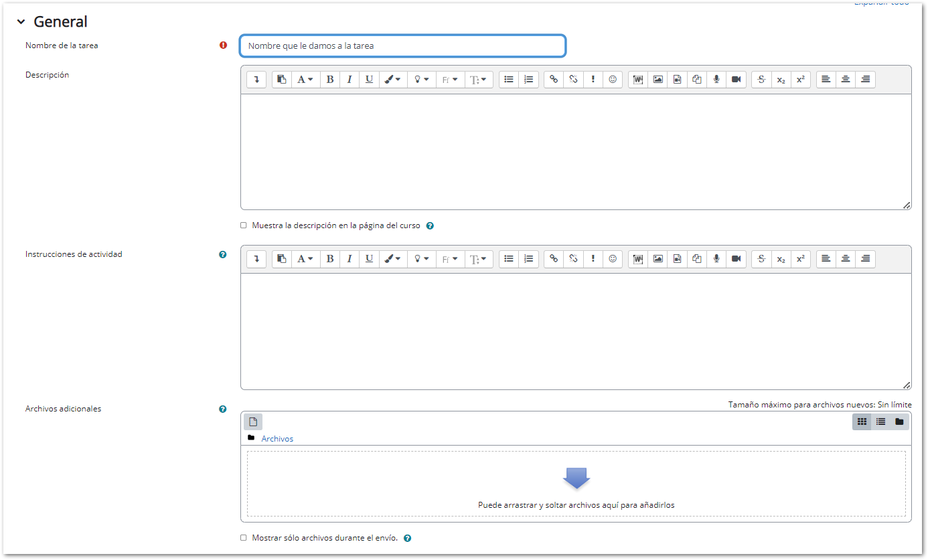Open help for Muestra la descripción checkbox
928x560 pixels.
(x=430, y=226)
